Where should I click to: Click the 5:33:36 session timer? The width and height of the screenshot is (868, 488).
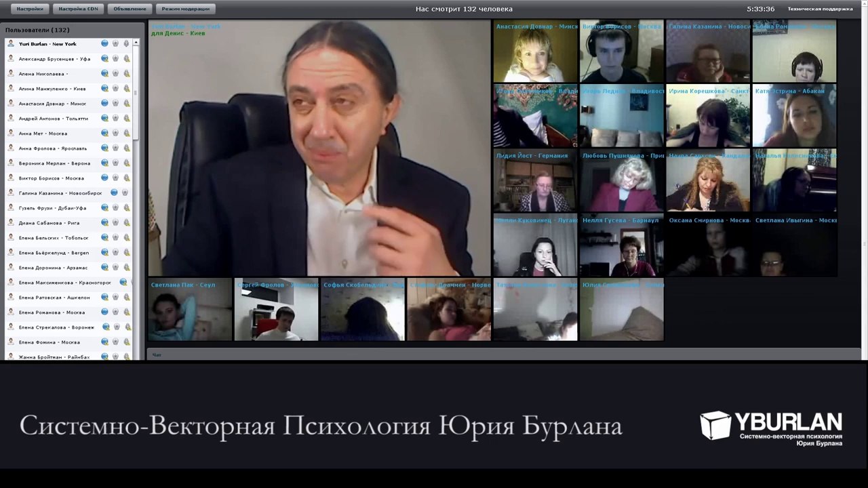click(760, 9)
